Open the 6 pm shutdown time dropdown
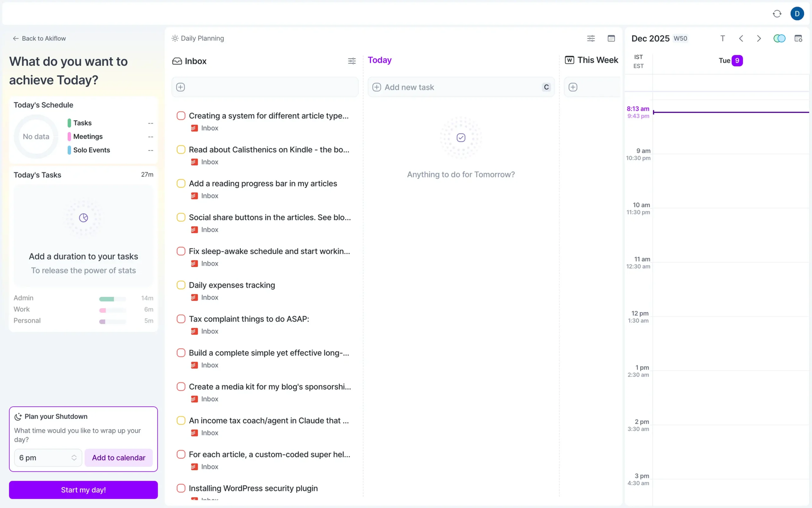Screen dimensions: 812x508 coord(48,458)
